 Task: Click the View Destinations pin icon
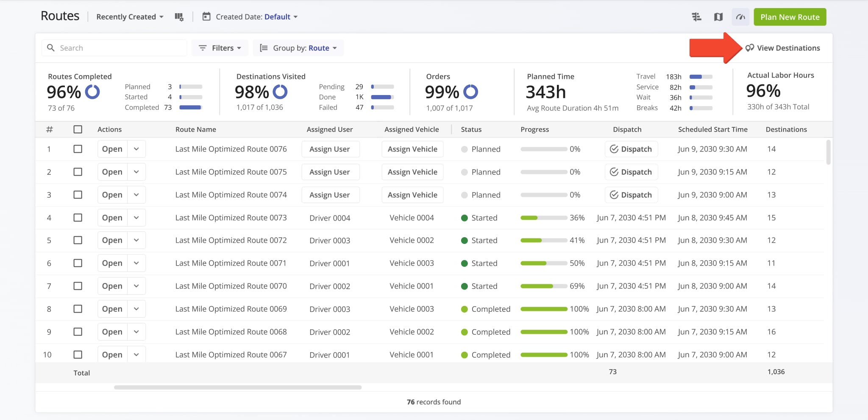pos(750,48)
